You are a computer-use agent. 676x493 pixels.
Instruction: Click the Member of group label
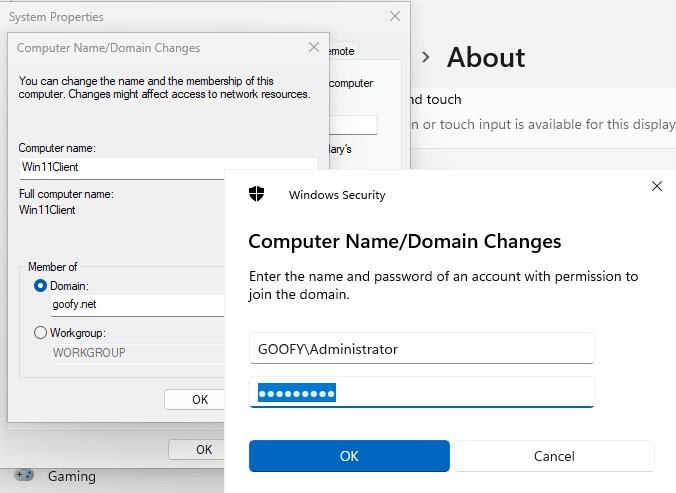point(53,267)
